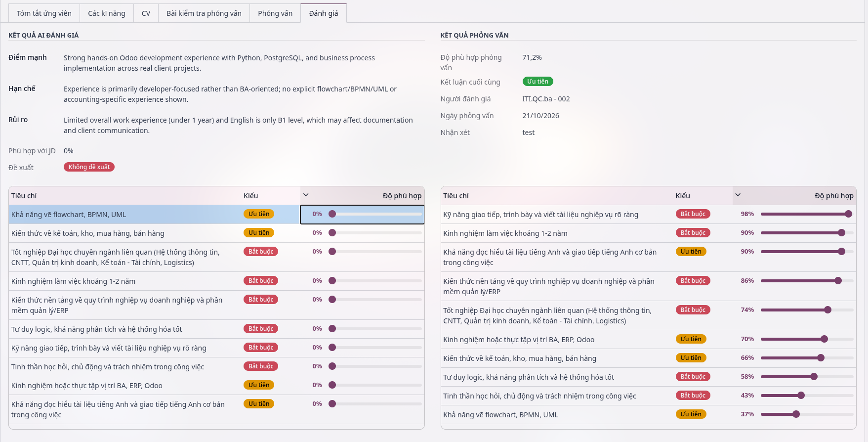This screenshot has height=442, width=868.
Task: Expand the interview results table sort chevron
Action: (738, 195)
